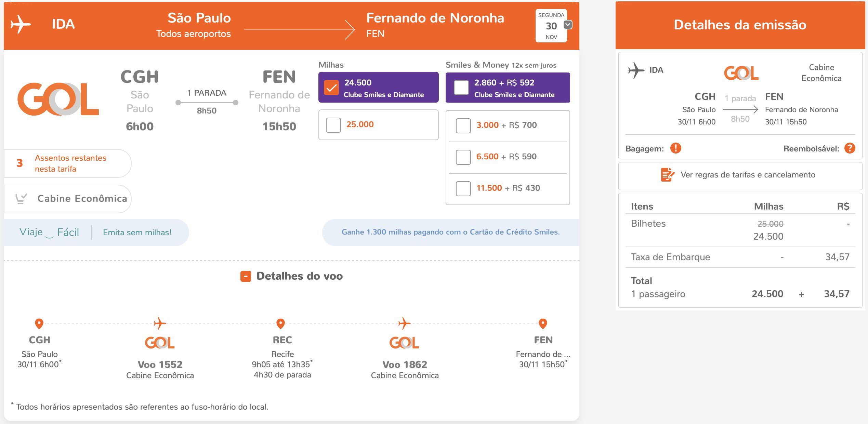868x424 pixels.
Task: Click the Reembolsável question mark icon
Action: (x=850, y=148)
